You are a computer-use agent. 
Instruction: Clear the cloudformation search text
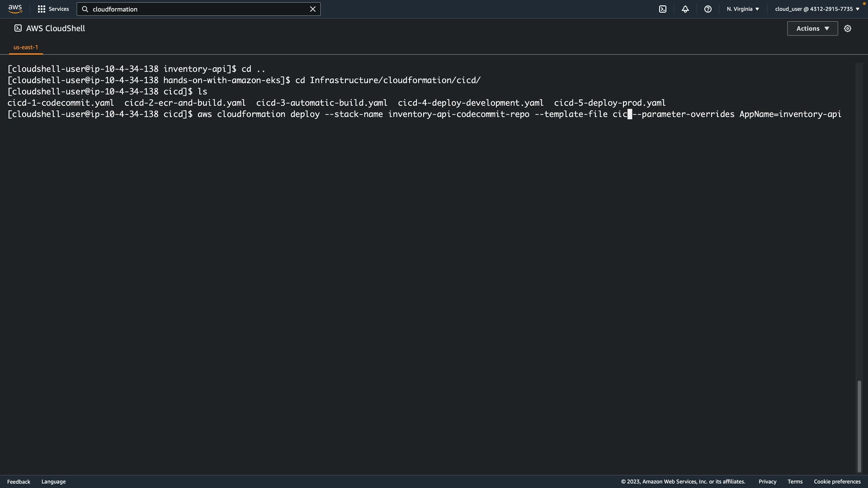pyautogui.click(x=312, y=9)
